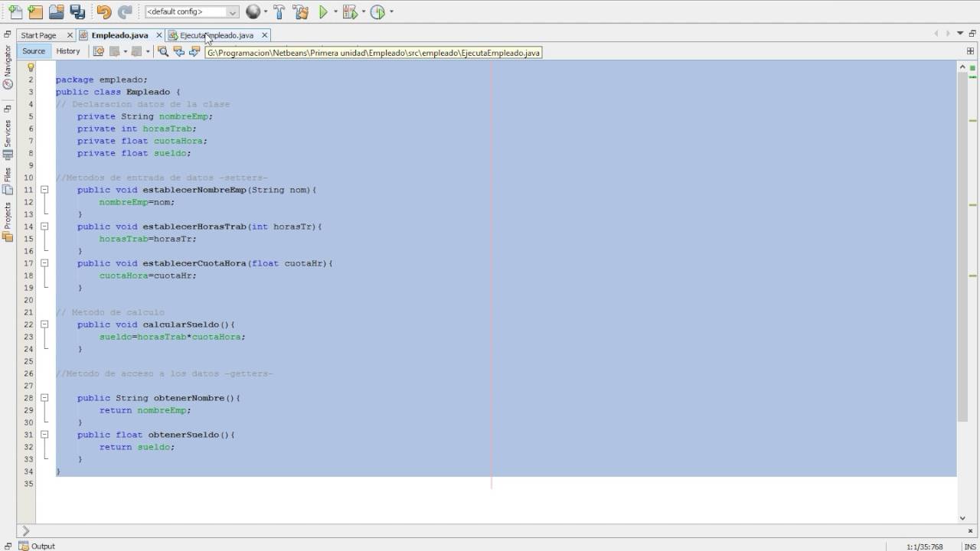Switch to Source view

click(34, 51)
